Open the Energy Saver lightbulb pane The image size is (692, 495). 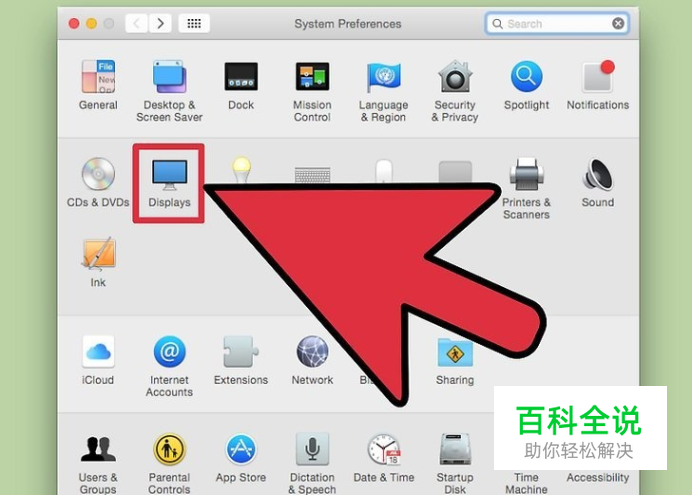(241, 169)
